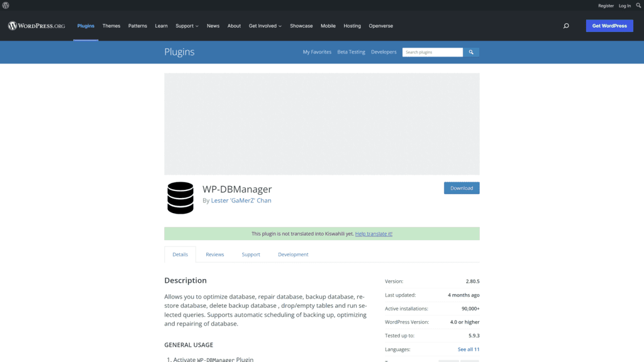Click the GENERAL USAGE heading

pos(189,345)
